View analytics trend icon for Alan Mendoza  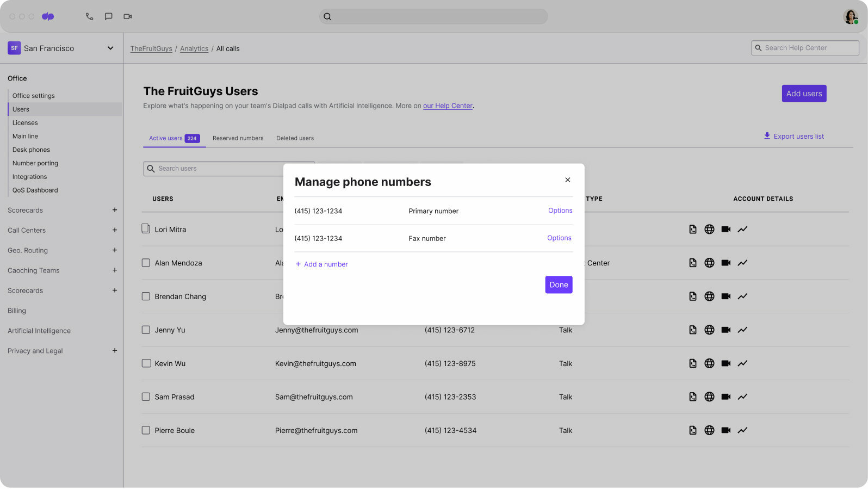point(742,263)
